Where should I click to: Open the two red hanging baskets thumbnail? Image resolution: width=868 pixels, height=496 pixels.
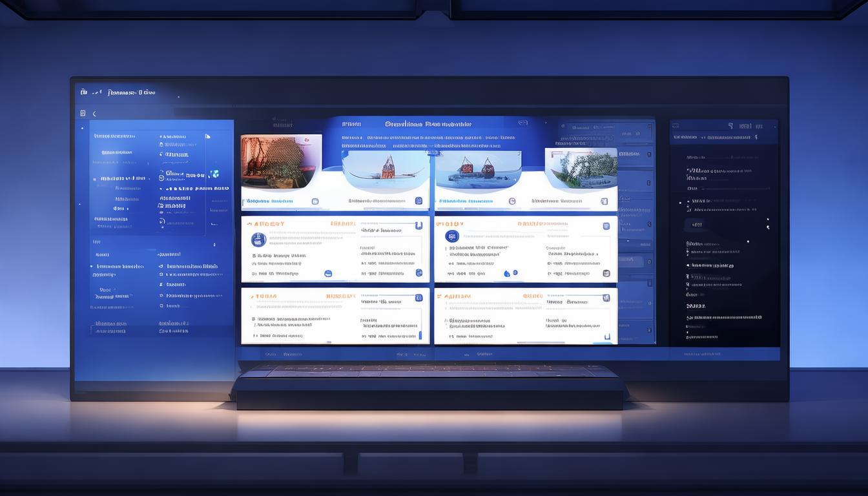click(478, 171)
